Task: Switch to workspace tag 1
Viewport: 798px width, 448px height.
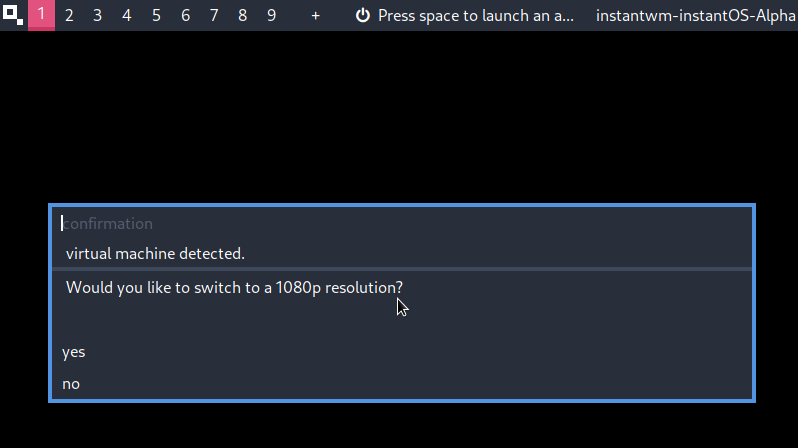Action: 41,16
